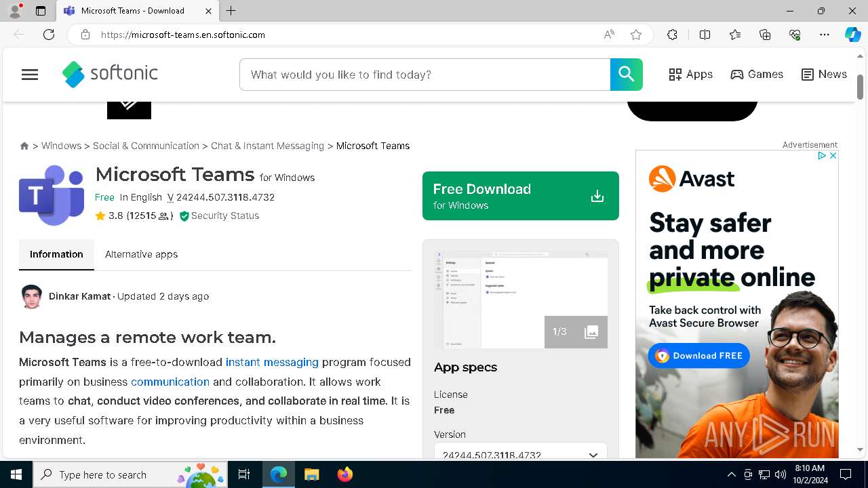Follow the instant messaging link
The height and width of the screenshot is (488, 868).
[x=272, y=362]
